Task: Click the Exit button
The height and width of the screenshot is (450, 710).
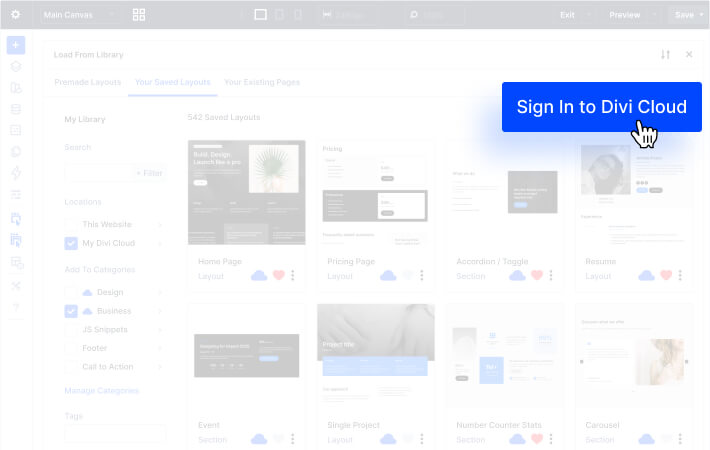Action: tap(567, 15)
